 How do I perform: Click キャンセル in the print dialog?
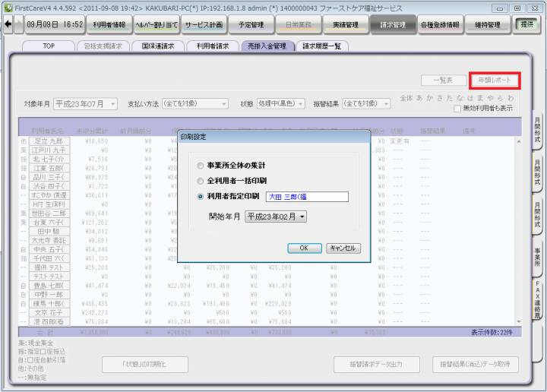coord(343,248)
